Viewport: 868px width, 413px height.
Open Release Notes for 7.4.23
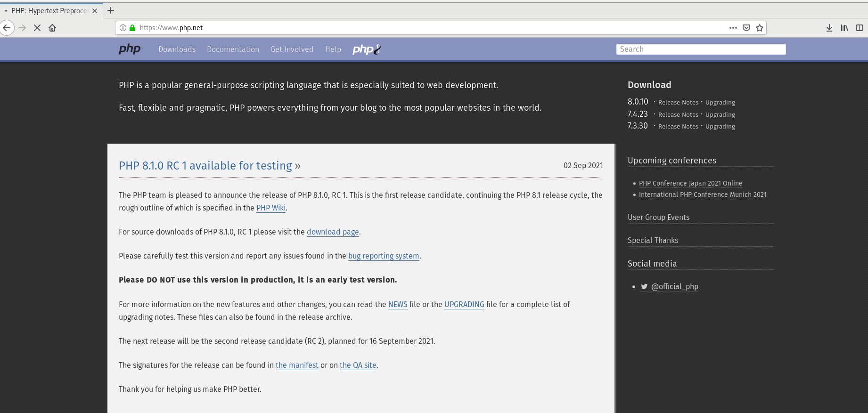click(678, 114)
